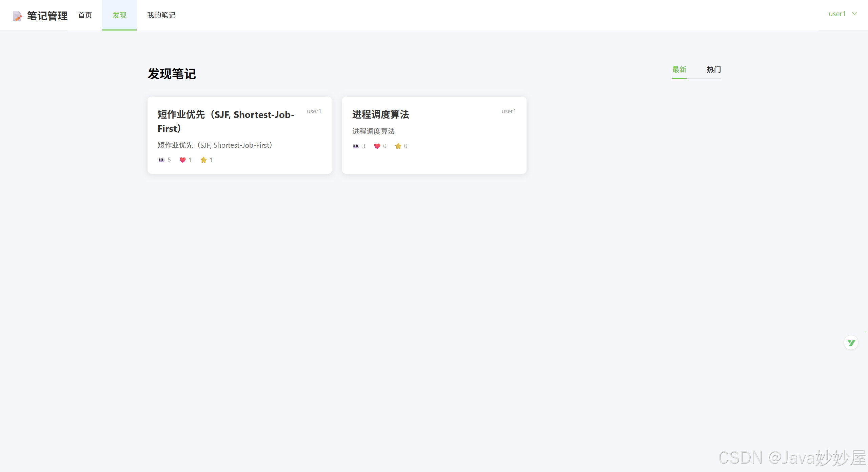This screenshot has width=868, height=472.
Task: Go to 首页 in navigation bar
Action: click(x=85, y=15)
